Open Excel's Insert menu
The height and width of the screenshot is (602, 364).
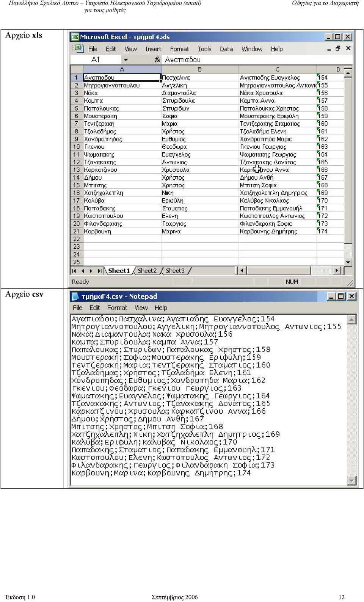(x=153, y=49)
